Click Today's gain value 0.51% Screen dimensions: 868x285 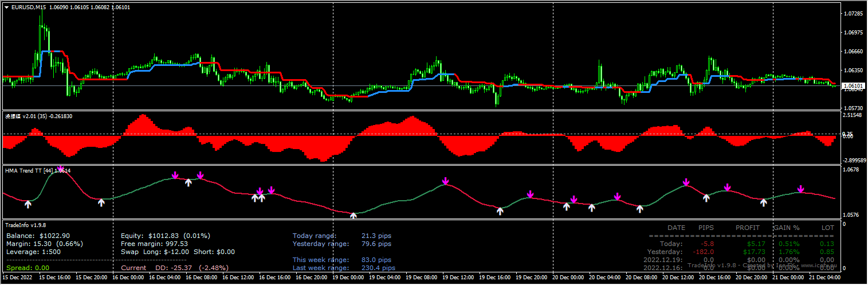[788, 244]
